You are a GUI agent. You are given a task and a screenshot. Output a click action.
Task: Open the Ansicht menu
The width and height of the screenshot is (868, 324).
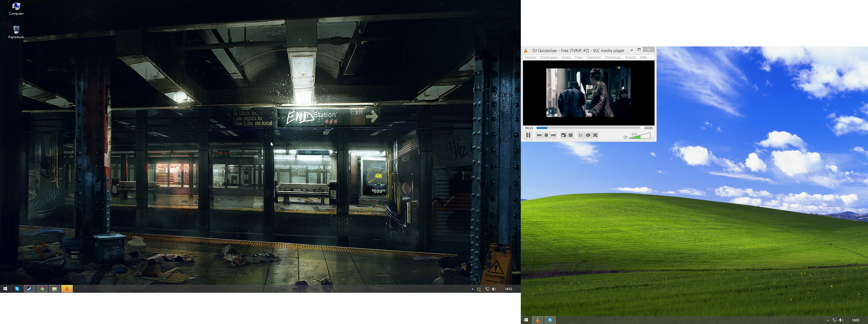[x=630, y=57]
